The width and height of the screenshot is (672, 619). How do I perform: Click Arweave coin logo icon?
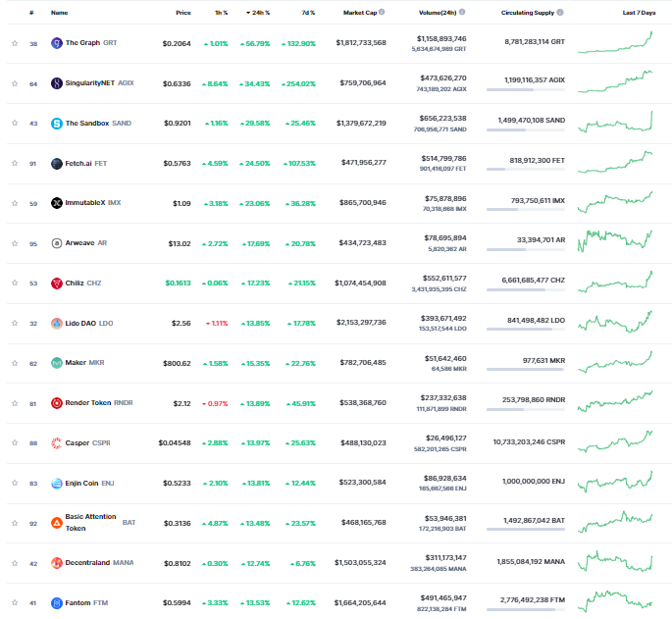(57, 243)
